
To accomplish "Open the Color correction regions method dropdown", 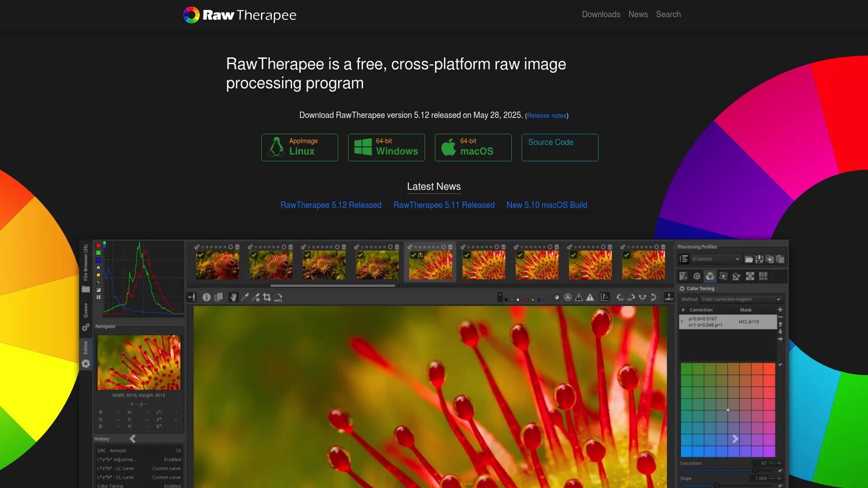I will 741,299.
